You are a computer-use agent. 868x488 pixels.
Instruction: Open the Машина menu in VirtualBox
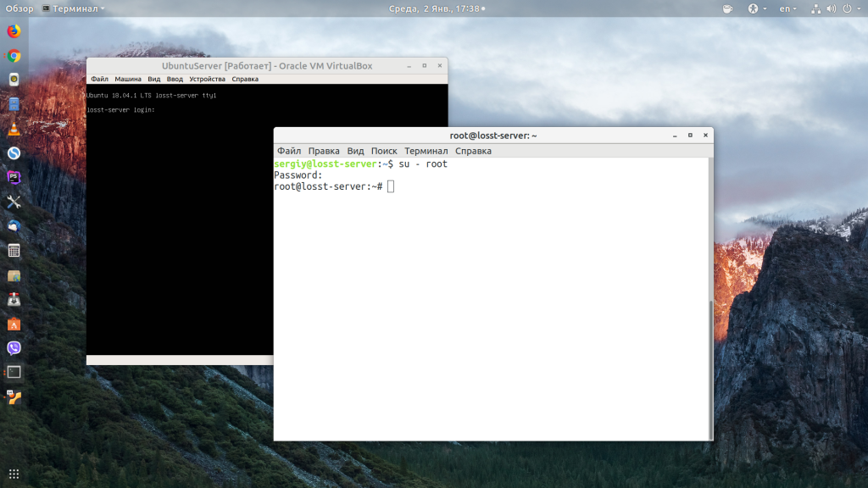coord(128,79)
